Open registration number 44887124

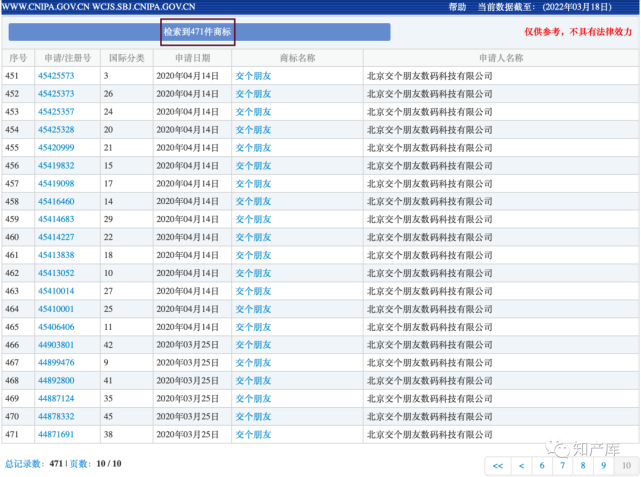click(x=56, y=399)
